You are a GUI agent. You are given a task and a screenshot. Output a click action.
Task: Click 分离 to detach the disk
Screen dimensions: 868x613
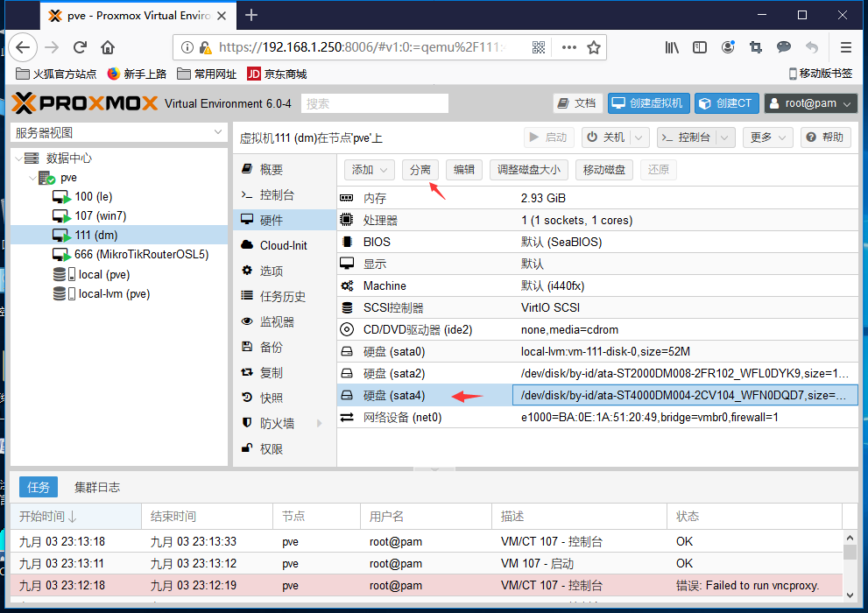point(420,170)
